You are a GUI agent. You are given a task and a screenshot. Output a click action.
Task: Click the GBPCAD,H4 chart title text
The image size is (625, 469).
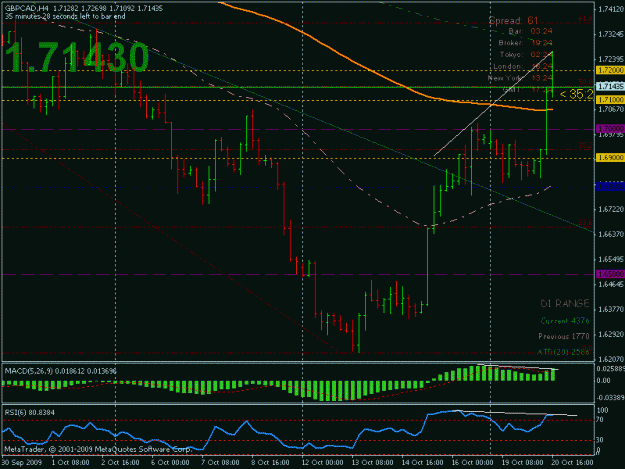tap(26, 8)
